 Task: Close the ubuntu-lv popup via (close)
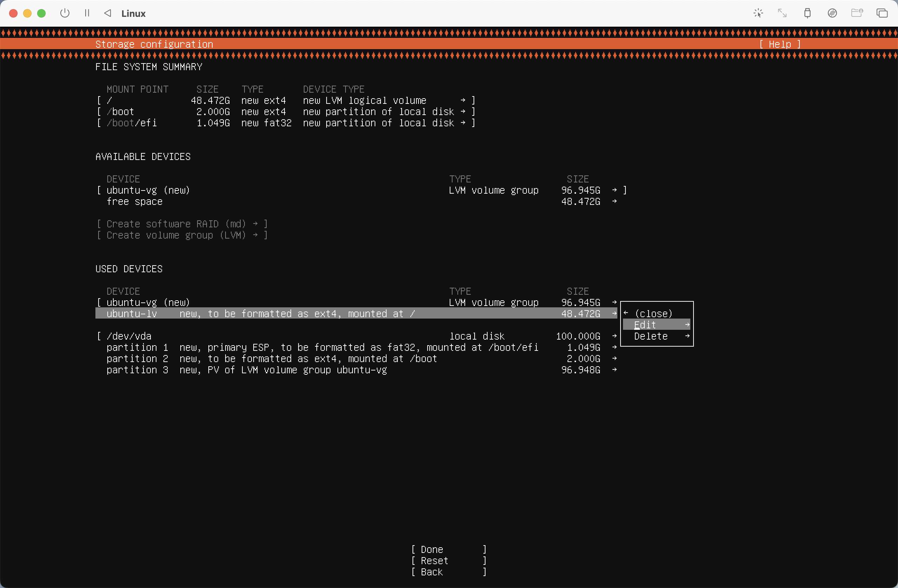coord(653,313)
